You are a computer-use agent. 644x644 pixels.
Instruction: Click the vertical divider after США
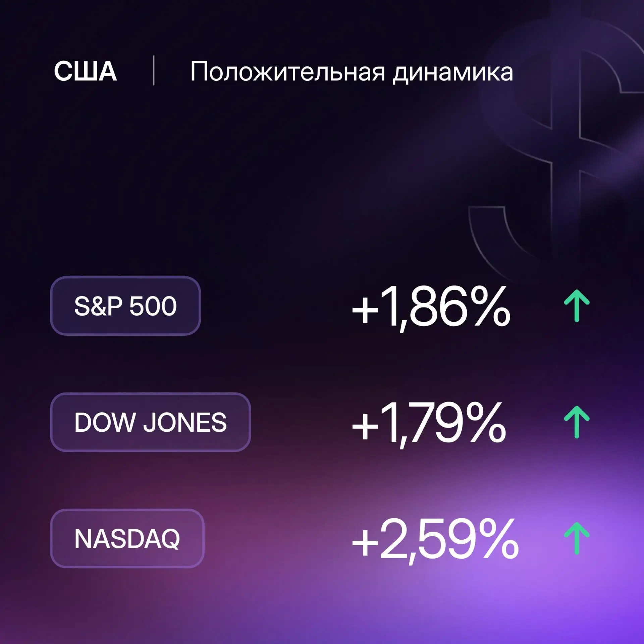(x=154, y=70)
